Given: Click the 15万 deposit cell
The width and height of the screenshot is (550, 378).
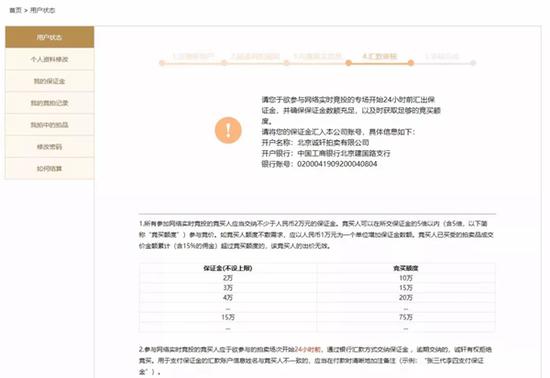Looking at the screenshot, I should (x=228, y=317).
